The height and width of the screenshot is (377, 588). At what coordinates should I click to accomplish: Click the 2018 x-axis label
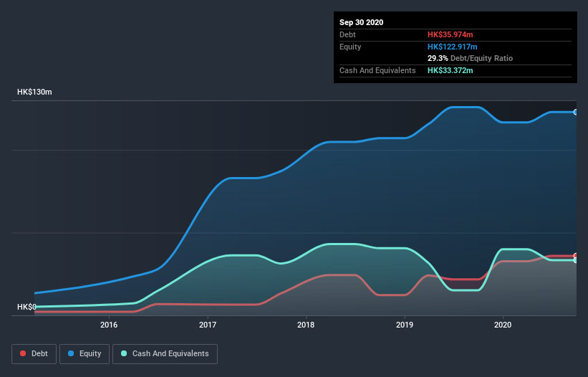click(x=306, y=325)
